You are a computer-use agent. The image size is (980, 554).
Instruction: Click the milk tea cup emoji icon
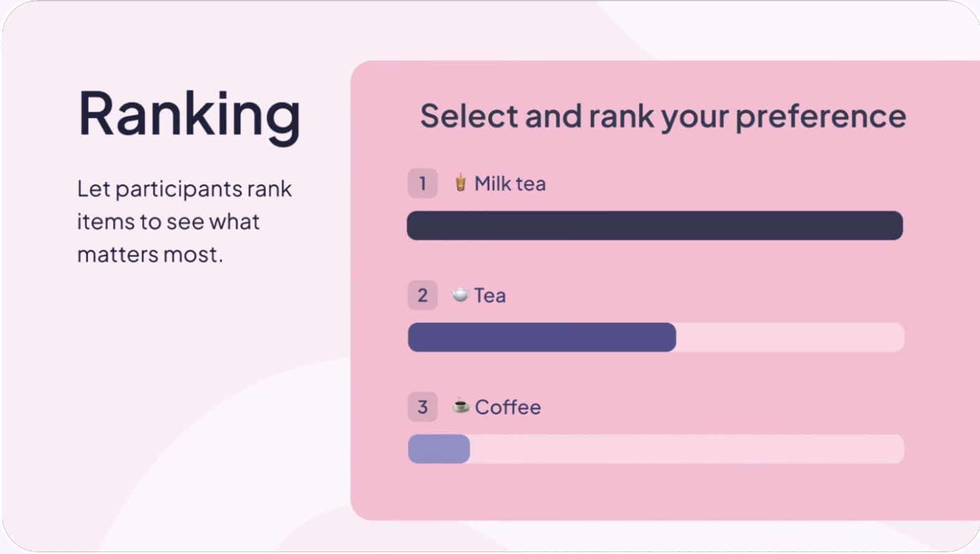(460, 183)
